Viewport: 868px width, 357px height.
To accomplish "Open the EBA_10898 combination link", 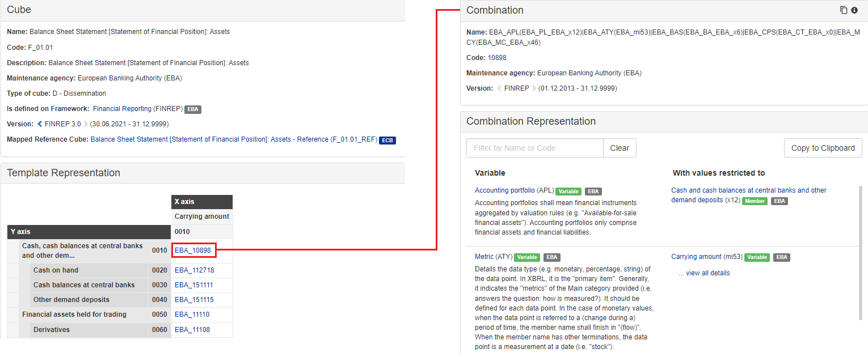I will click(193, 250).
